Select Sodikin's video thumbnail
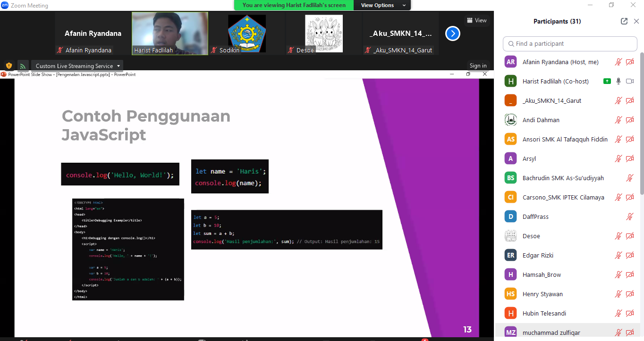 click(247, 33)
